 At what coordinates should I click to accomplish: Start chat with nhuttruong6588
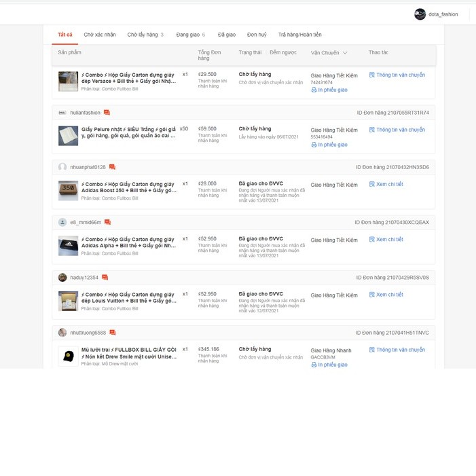point(113,333)
